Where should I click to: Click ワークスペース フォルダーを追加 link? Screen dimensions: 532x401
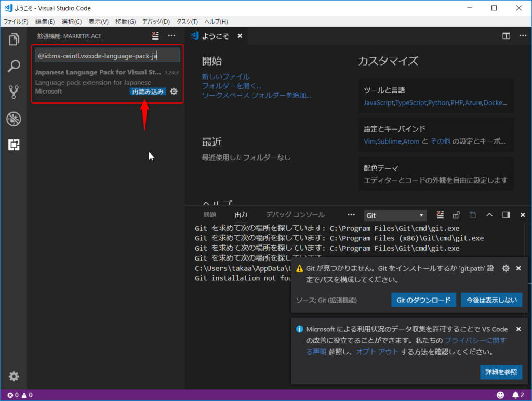(257, 95)
